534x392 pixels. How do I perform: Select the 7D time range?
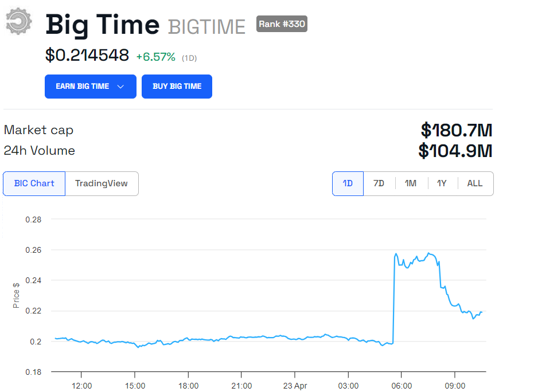(x=379, y=183)
